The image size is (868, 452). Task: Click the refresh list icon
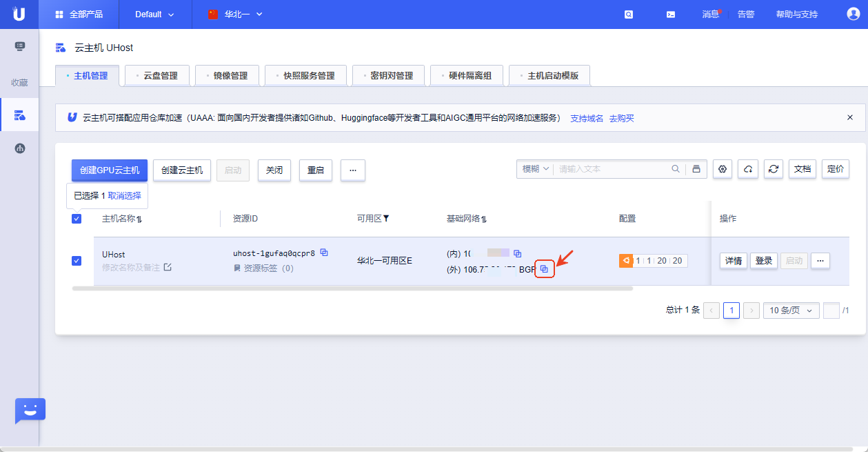(x=774, y=169)
